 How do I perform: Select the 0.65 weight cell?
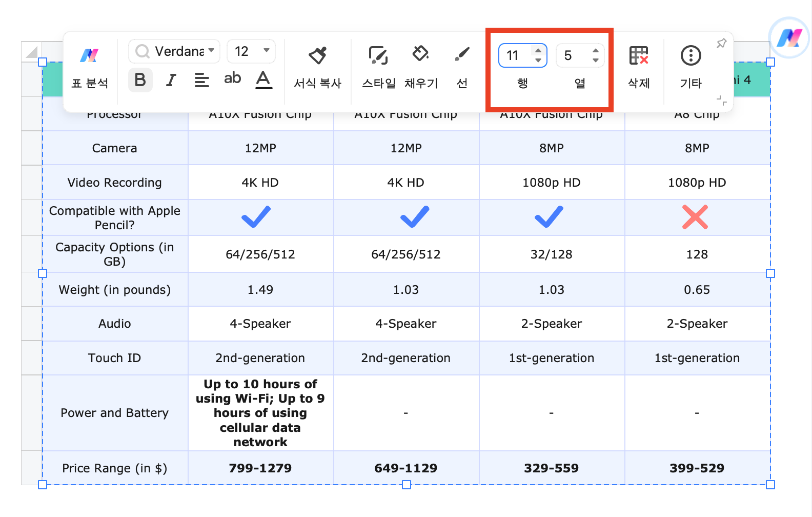[x=697, y=290]
